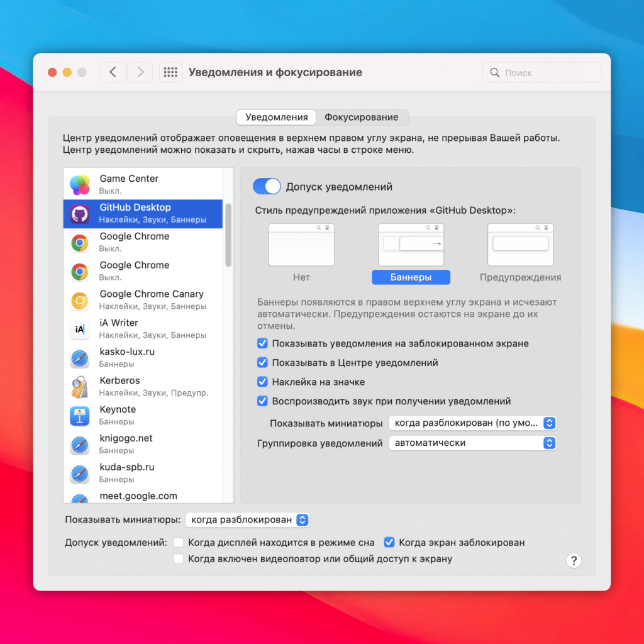Click the Kerberos keychain icon
This screenshot has width=644, height=644.
(80, 387)
